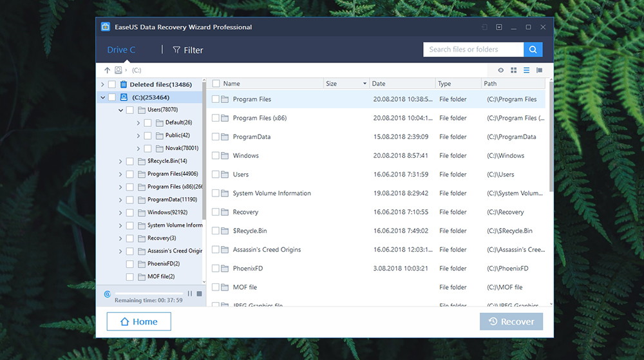Click the scan progress bar
This screenshot has height=360, width=644.
click(x=149, y=293)
